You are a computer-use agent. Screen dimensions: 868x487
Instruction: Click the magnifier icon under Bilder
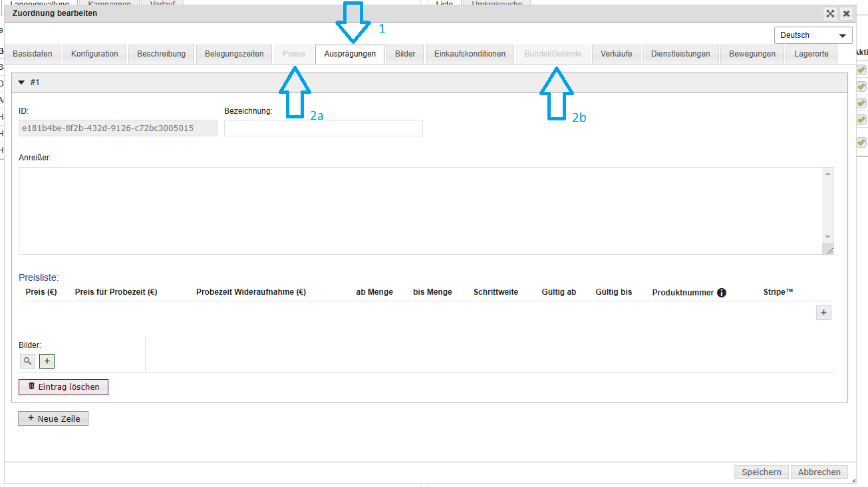(x=27, y=361)
